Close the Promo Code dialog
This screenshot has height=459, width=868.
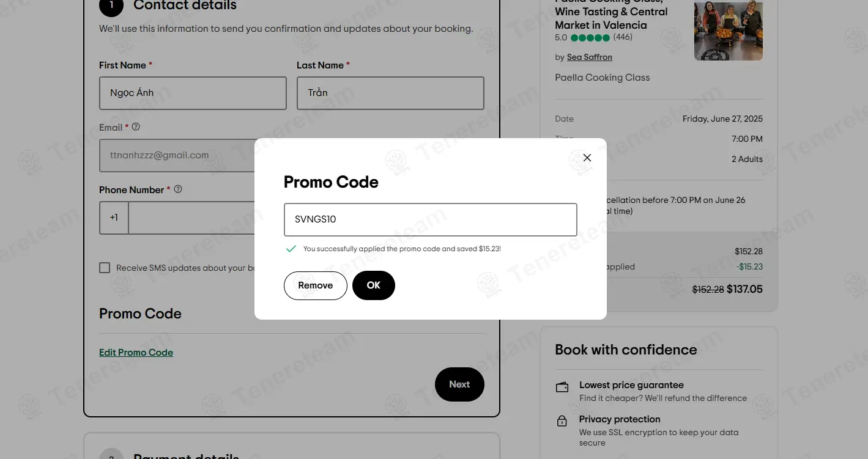pyautogui.click(x=587, y=158)
